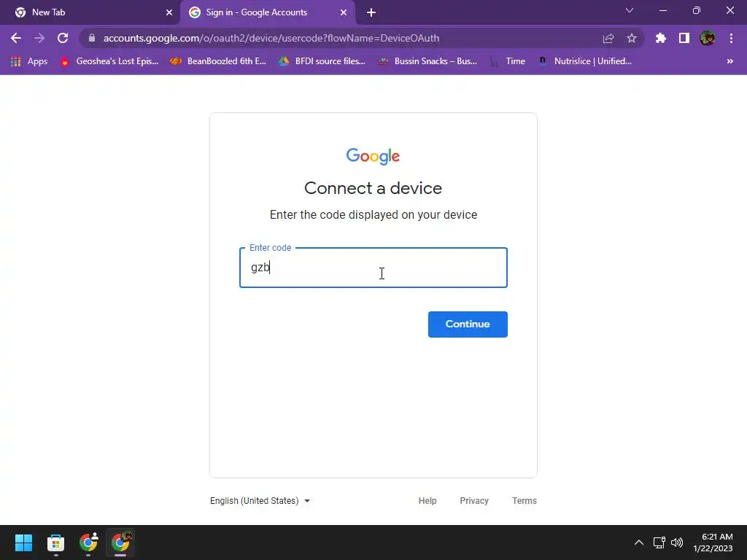This screenshot has width=747, height=560.
Task: Click the Google logo
Action: (373, 156)
